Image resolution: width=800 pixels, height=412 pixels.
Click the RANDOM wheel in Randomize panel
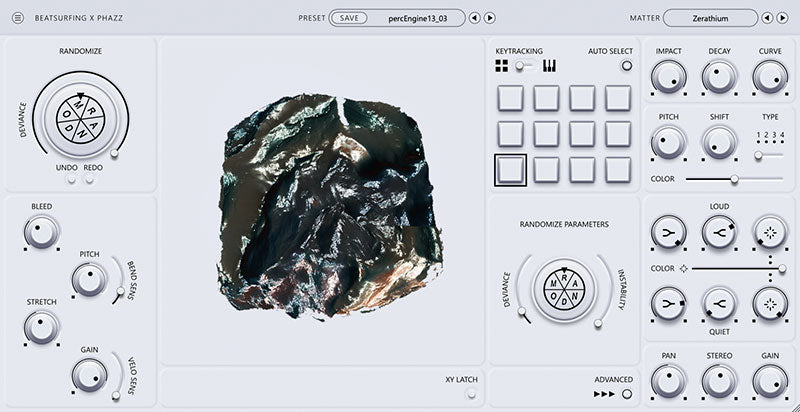(x=80, y=120)
